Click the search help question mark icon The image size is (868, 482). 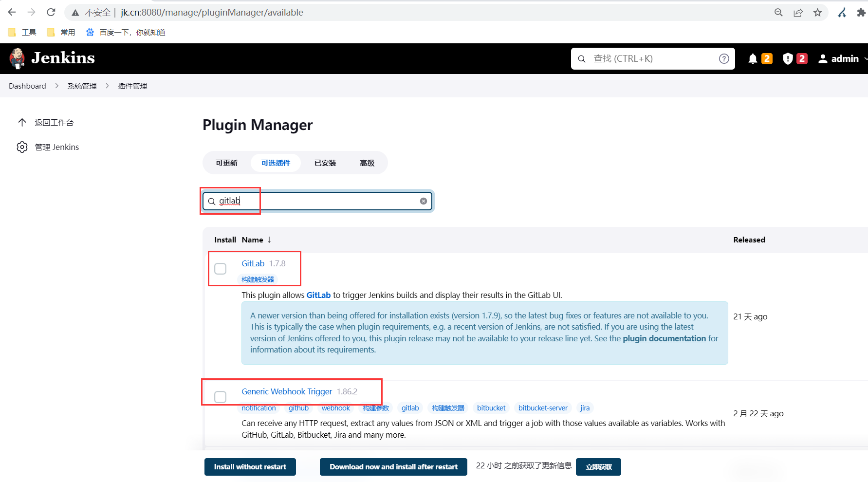724,58
